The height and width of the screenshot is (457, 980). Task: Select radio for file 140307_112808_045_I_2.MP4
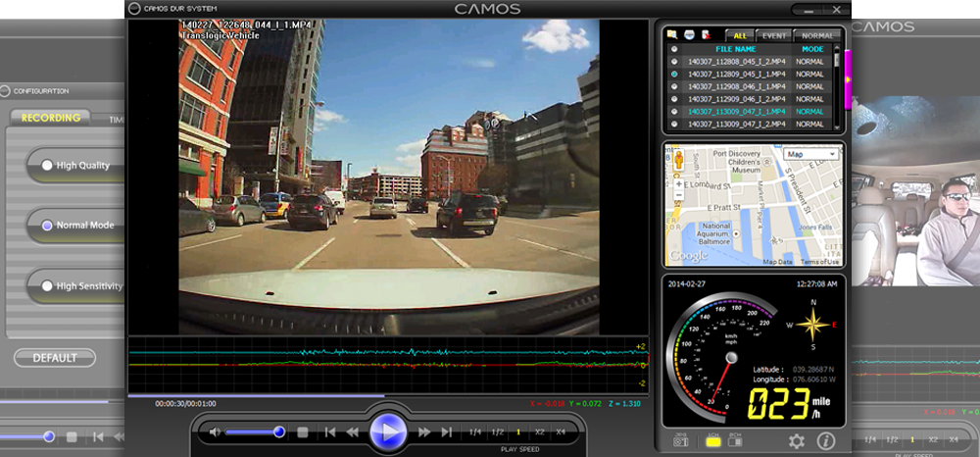point(674,61)
